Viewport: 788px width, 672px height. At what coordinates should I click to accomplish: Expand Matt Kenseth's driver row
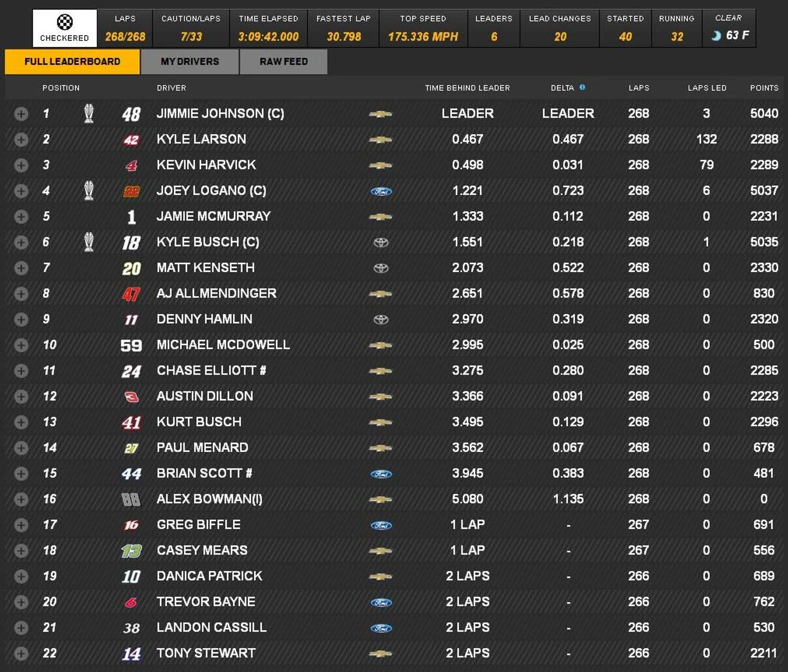click(x=21, y=268)
